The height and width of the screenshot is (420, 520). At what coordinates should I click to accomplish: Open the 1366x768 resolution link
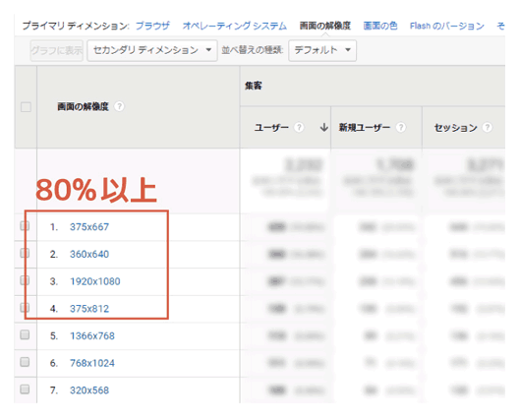[92, 335]
